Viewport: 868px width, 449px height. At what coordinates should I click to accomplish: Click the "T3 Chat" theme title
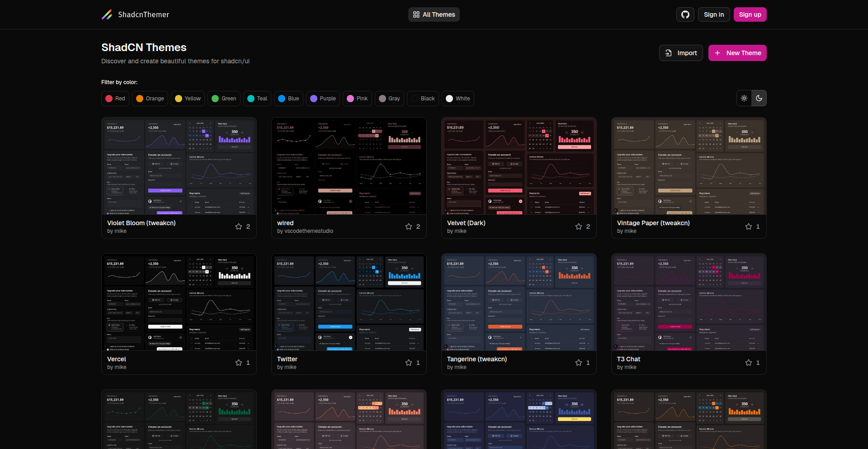(x=628, y=359)
